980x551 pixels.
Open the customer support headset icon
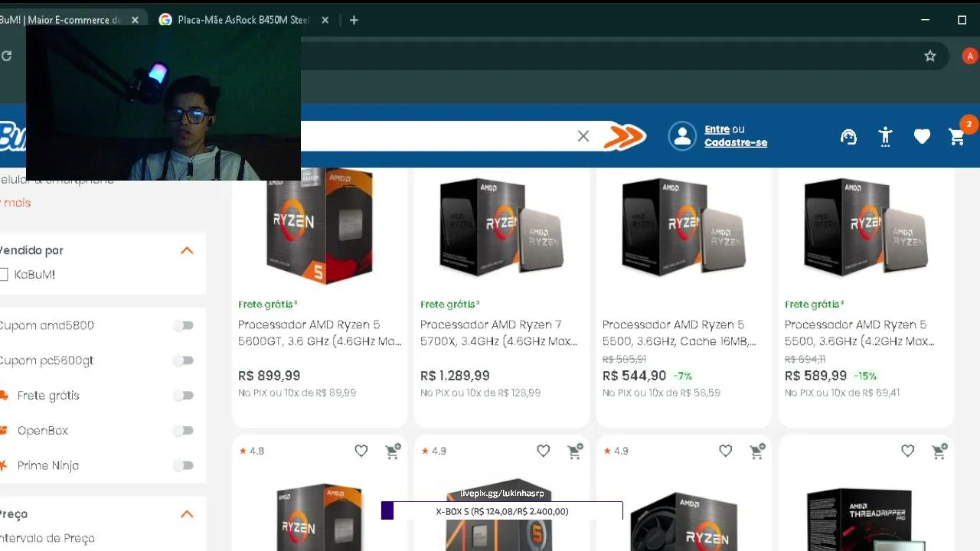(x=848, y=137)
